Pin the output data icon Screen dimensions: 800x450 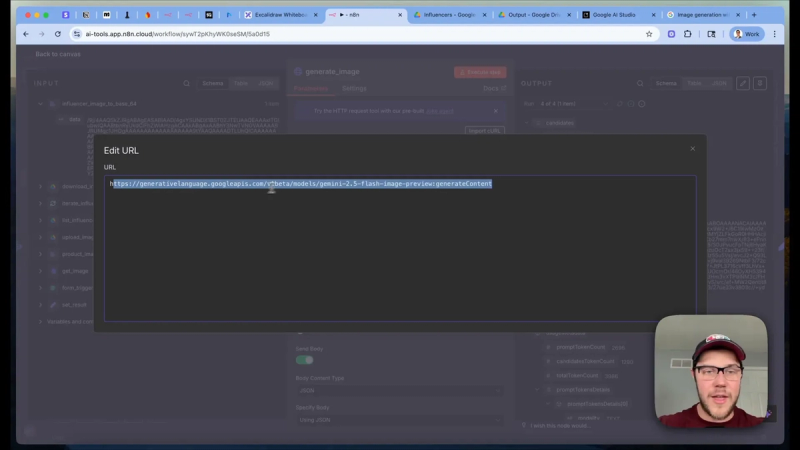pos(760,83)
